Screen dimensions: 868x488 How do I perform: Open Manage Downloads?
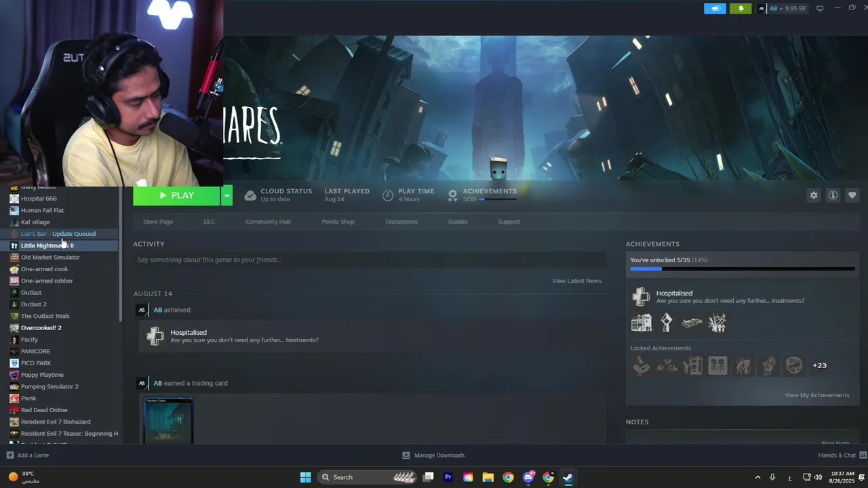[433, 455]
